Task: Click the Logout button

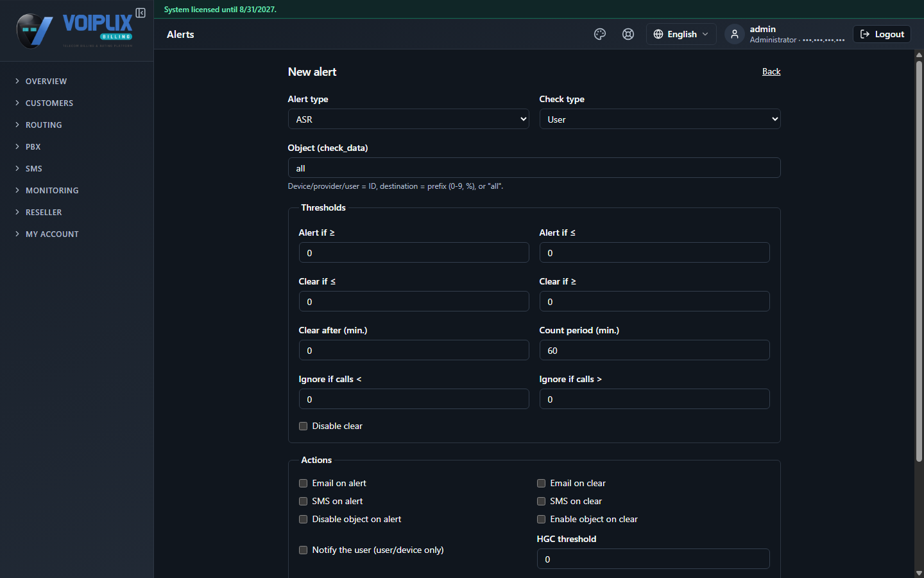Action: point(882,34)
